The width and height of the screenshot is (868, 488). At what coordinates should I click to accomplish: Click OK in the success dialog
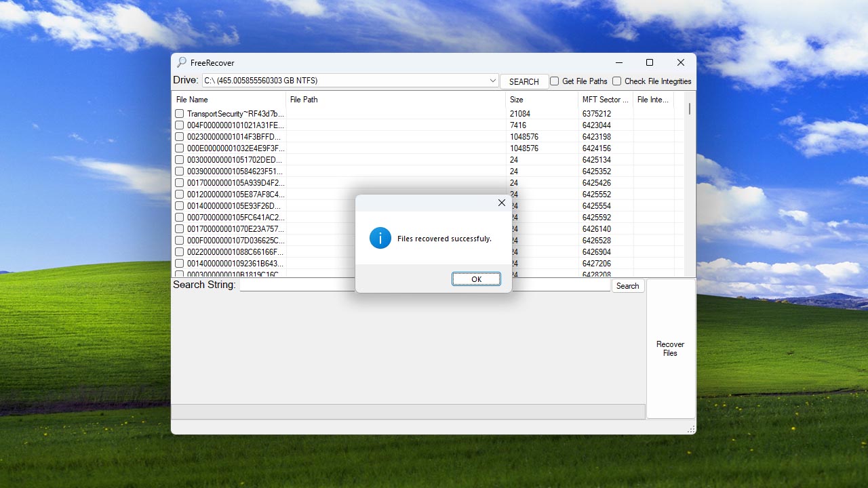tap(476, 279)
